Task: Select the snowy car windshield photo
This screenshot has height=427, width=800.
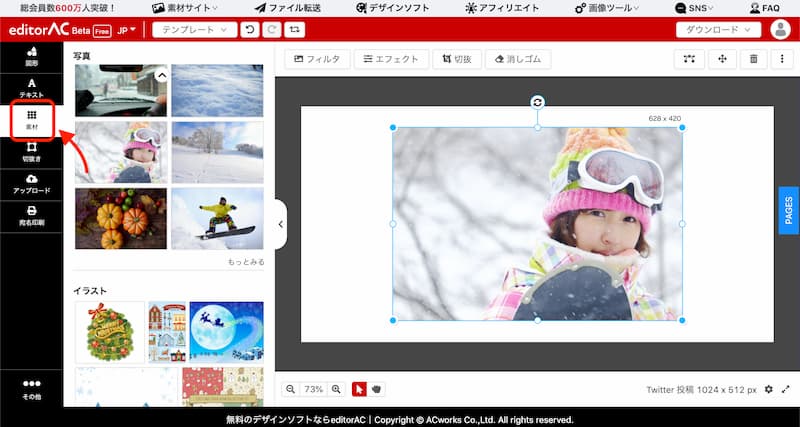Action: click(121, 90)
